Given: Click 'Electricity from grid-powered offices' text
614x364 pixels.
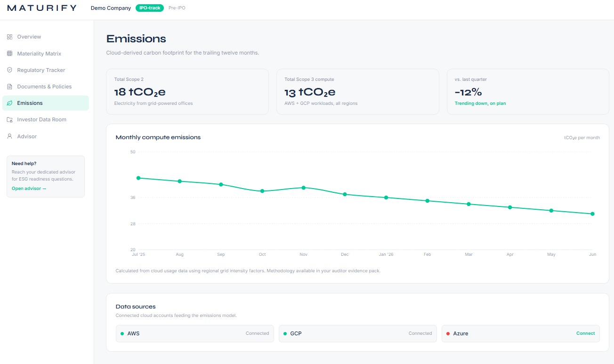Looking at the screenshot, I should pos(153,103).
